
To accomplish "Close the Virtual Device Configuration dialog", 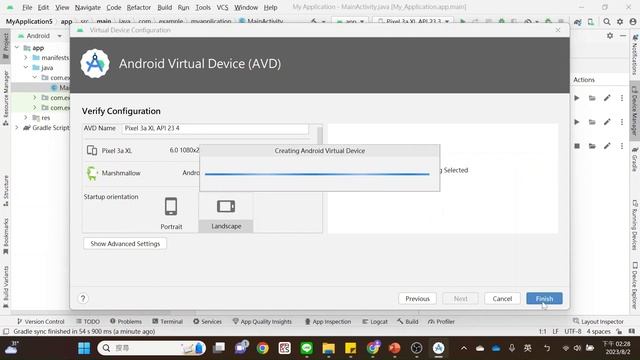I will click(558, 30).
